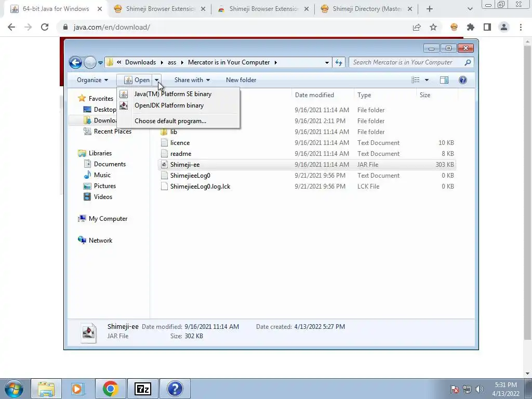Image resolution: width=532 pixels, height=399 pixels.
Task: Open Explorer help icon
Action: click(x=463, y=80)
